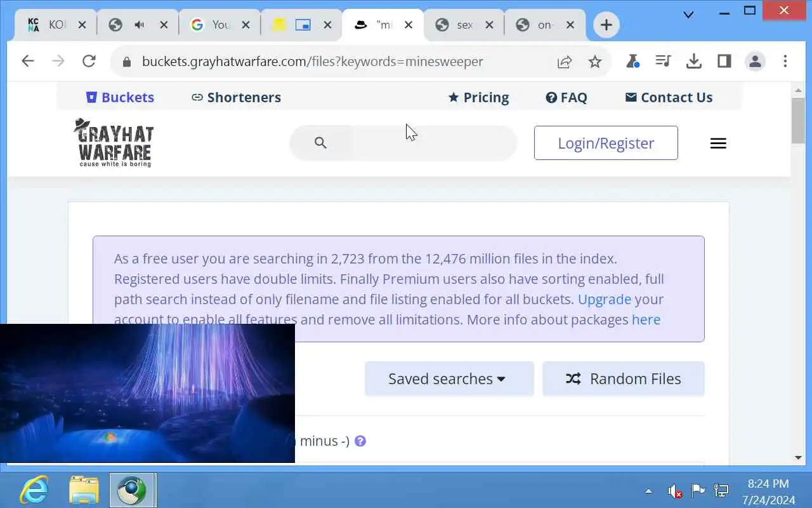
Task: Click the muted volume tray icon
Action: click(674, 491)
